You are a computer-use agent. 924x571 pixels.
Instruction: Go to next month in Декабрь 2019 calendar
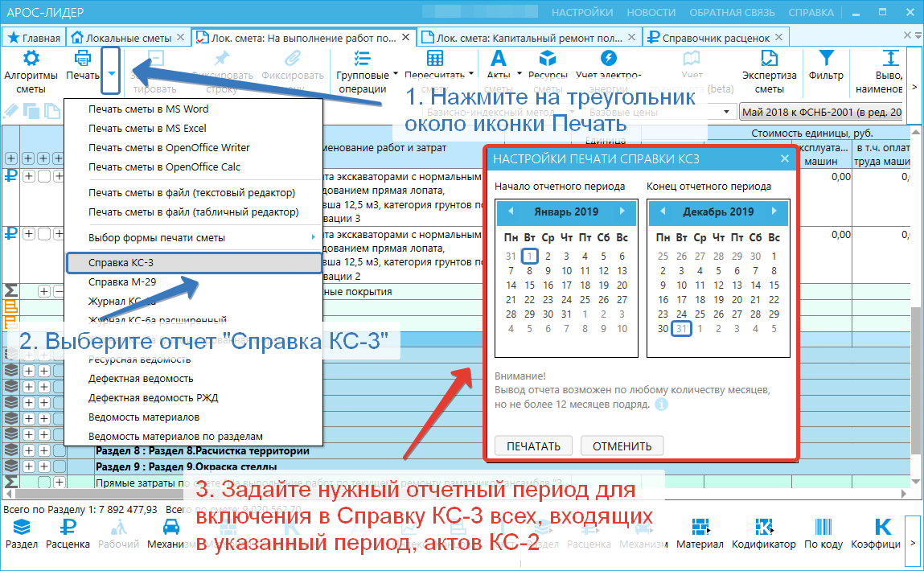774,211
